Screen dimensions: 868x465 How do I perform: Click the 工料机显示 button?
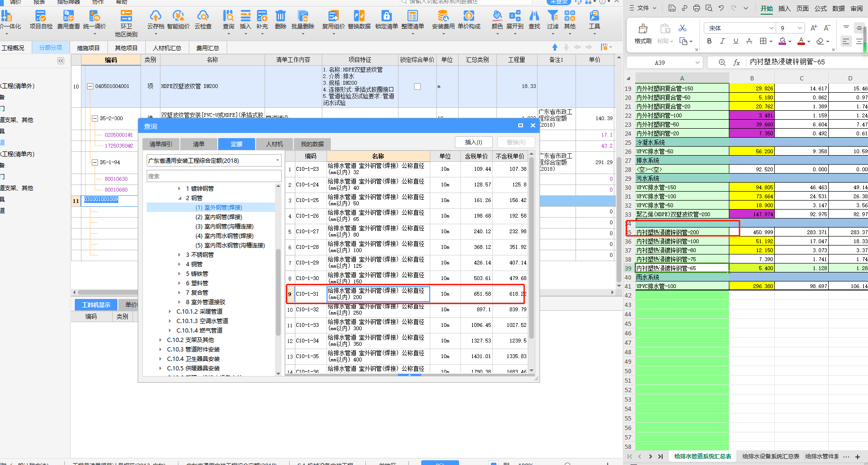[96, 305]
